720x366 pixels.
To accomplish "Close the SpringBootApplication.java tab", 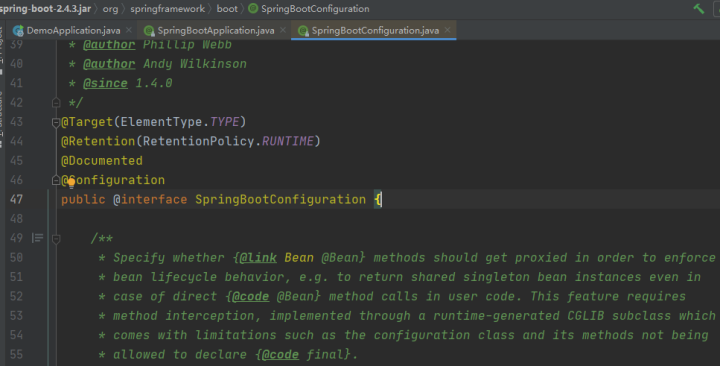I will pyautogui.click(x=283, y=30).
